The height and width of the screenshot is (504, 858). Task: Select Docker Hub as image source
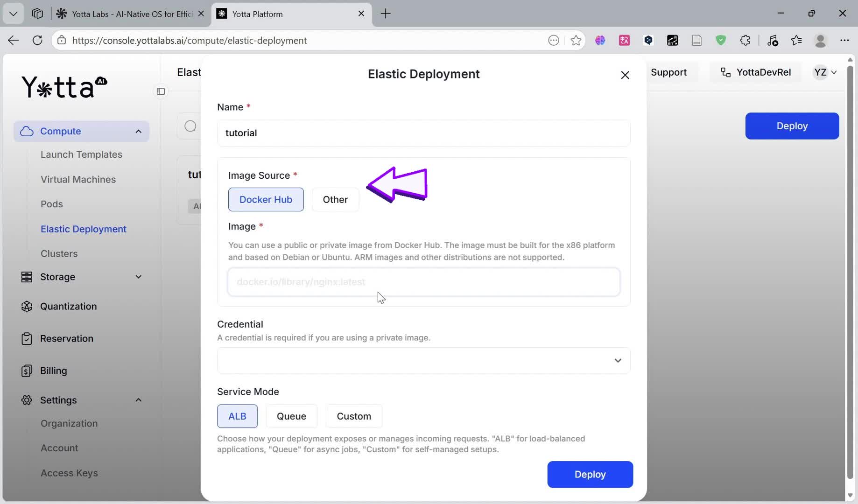click(x=266, y=200)
